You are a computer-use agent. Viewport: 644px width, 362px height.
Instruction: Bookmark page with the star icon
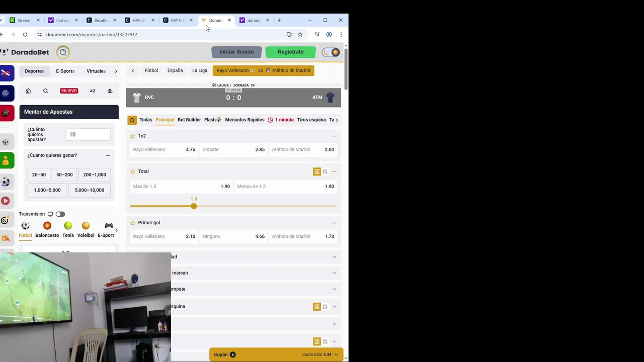[300, 35]
